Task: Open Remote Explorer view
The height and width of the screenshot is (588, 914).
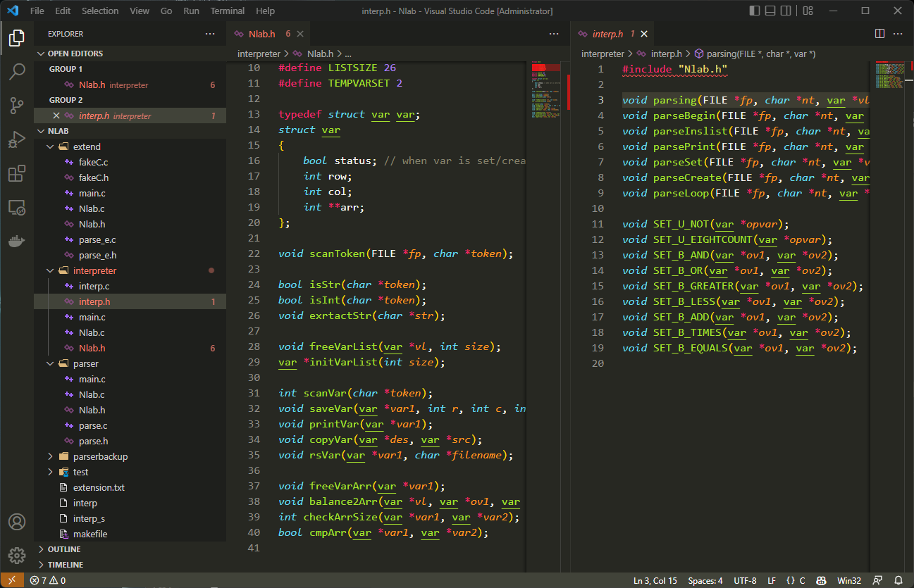Action: pyautogui.click(x=17, y=207)
